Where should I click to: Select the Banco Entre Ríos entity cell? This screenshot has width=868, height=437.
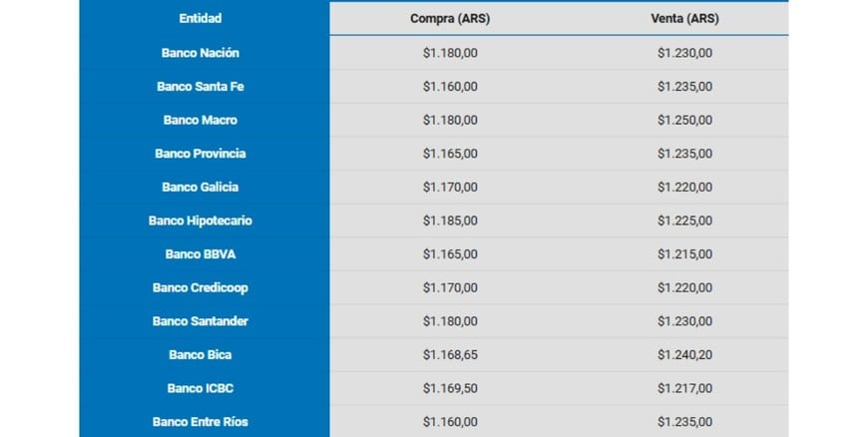coord(201,422)
